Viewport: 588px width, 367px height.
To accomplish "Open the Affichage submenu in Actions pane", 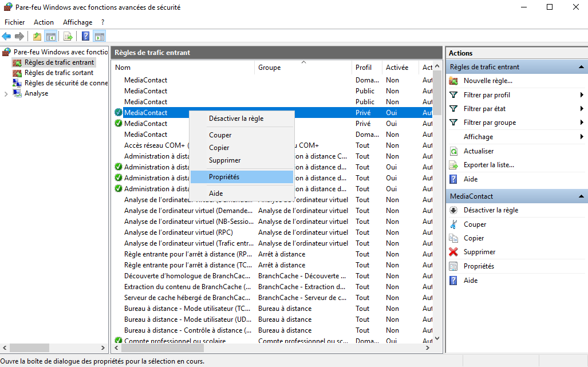I will tap(478, 137).
